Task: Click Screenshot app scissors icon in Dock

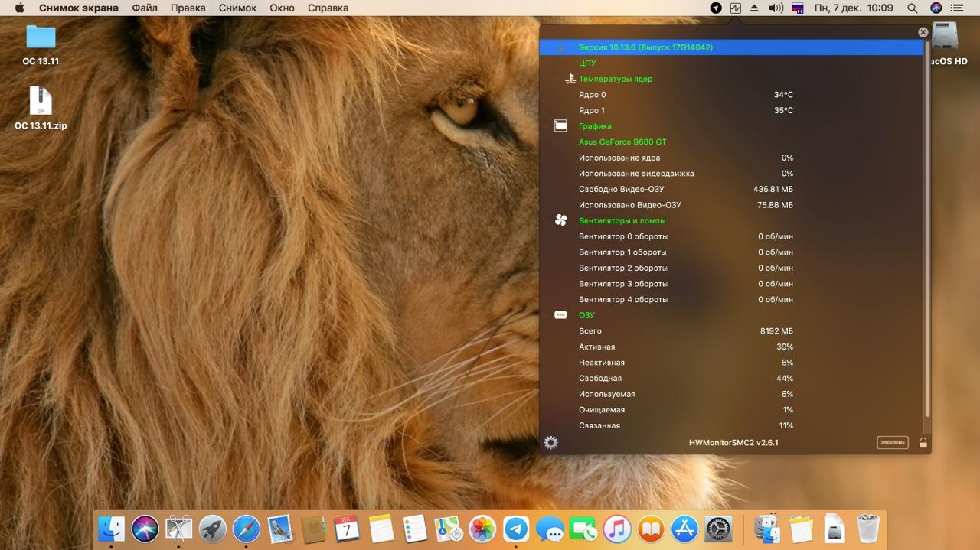Action: point(179,529)
